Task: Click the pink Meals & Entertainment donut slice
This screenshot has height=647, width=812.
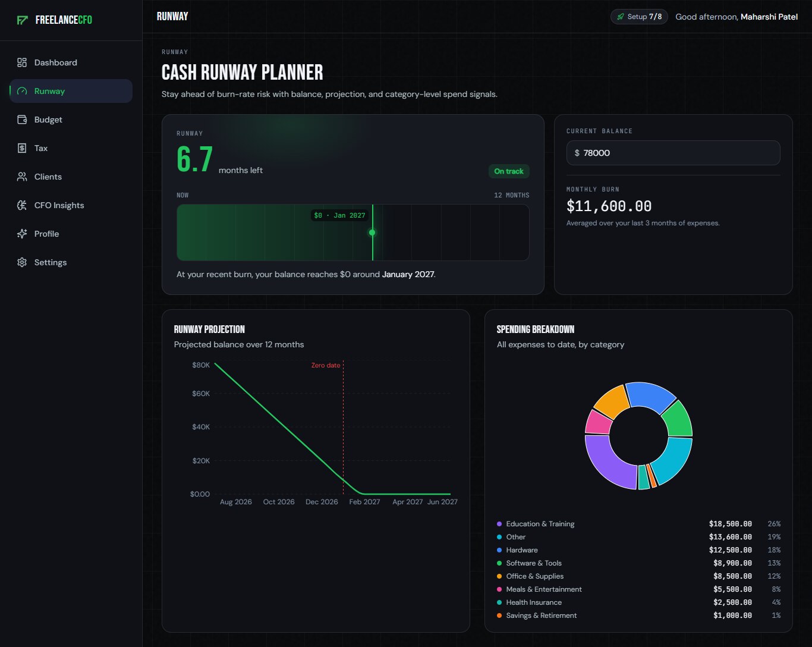Action: click(x=597, y=423)
